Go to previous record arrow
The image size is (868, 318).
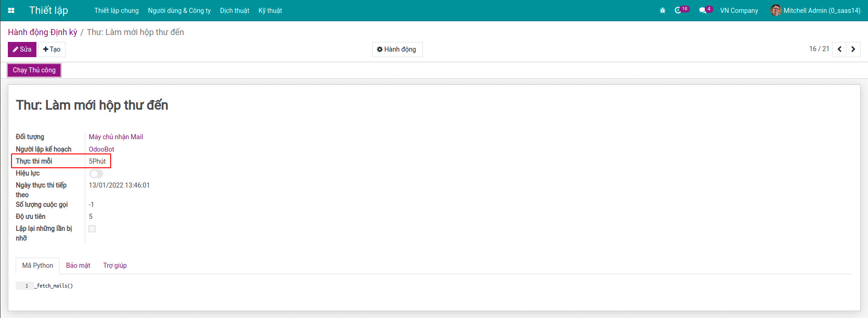click(x=839, y=49)
